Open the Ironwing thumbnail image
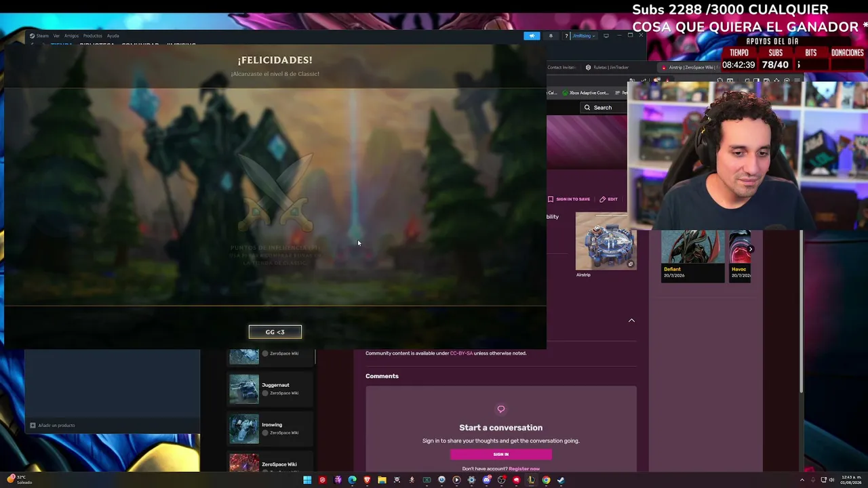 point(244,429)
